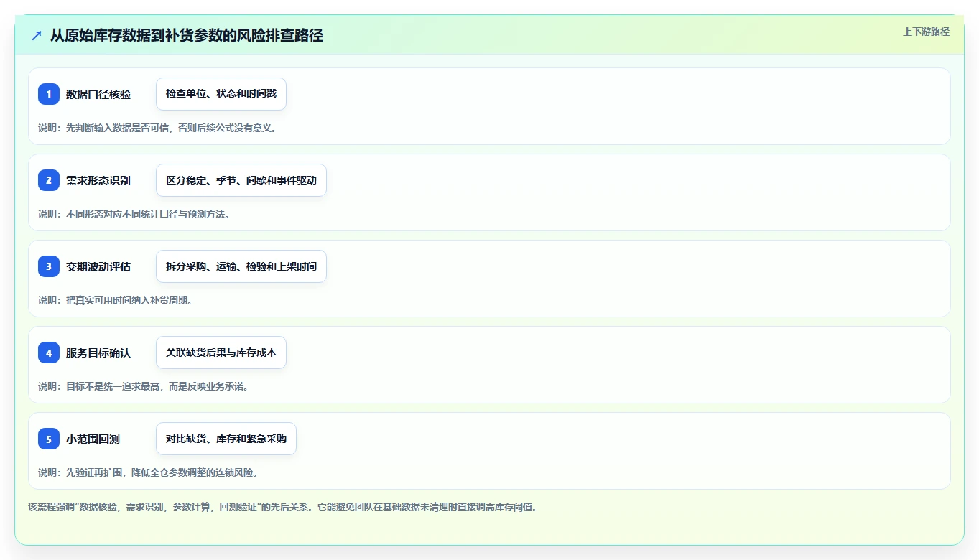Select the 区分稳定、季节、间歇和事件驱动 chip

coord(241,180)
